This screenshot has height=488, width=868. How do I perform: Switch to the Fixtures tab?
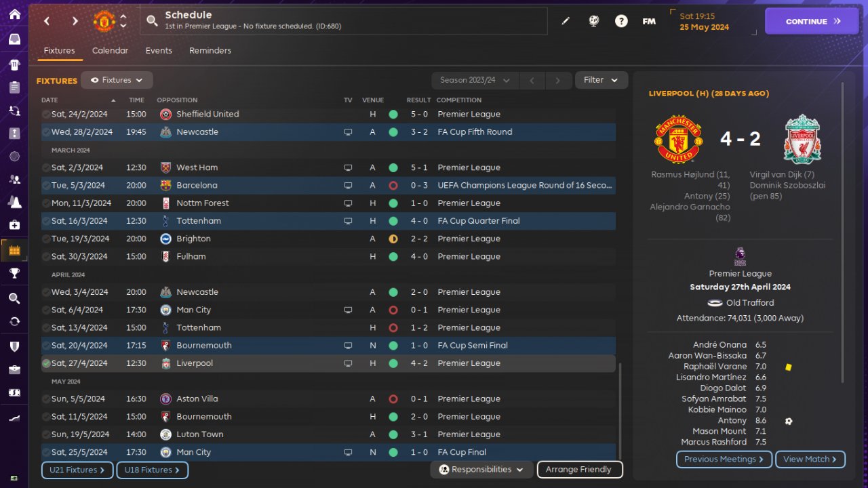click(x=59, y=51)
